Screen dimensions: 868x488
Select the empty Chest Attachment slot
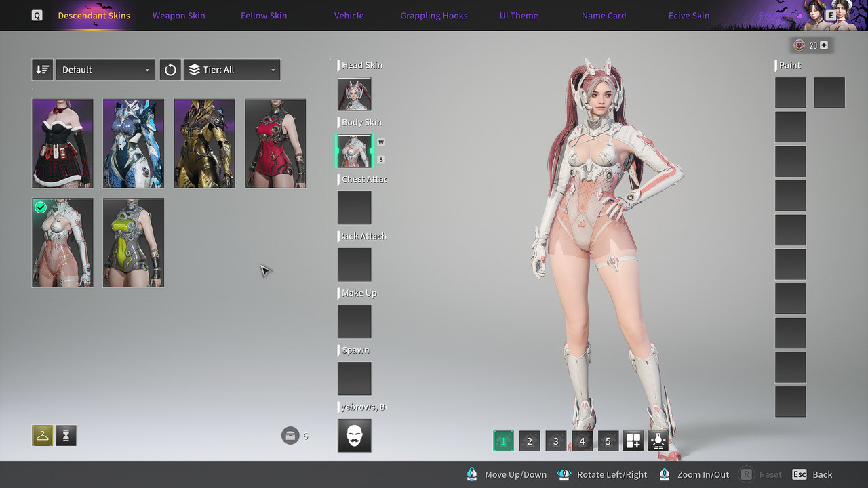click(x=355, y=208)
